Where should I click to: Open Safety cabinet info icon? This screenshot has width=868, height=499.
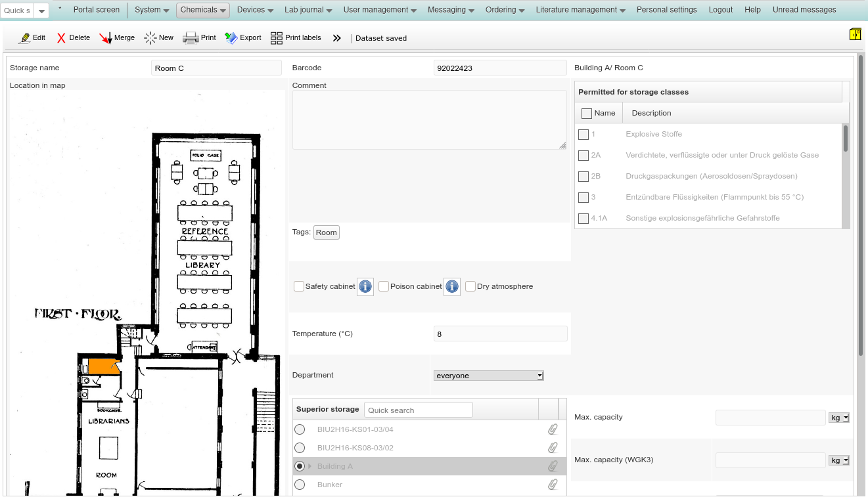click(x=365, y=287)
